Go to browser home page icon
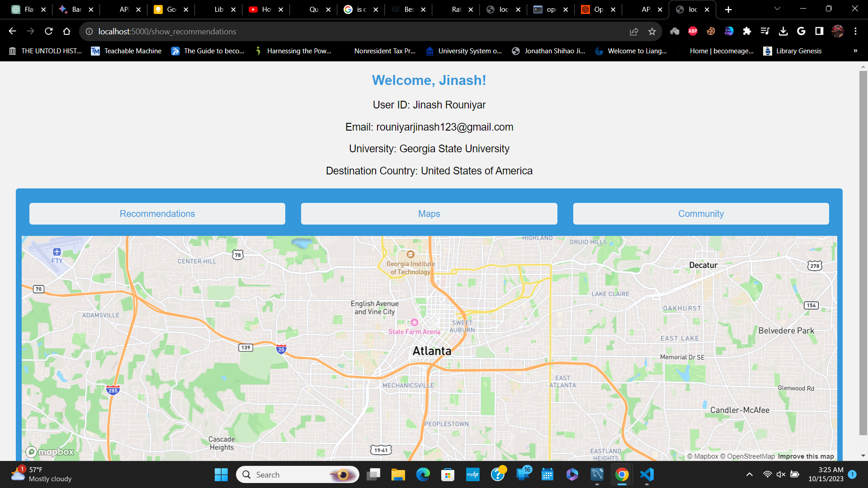 click(67, 31)
